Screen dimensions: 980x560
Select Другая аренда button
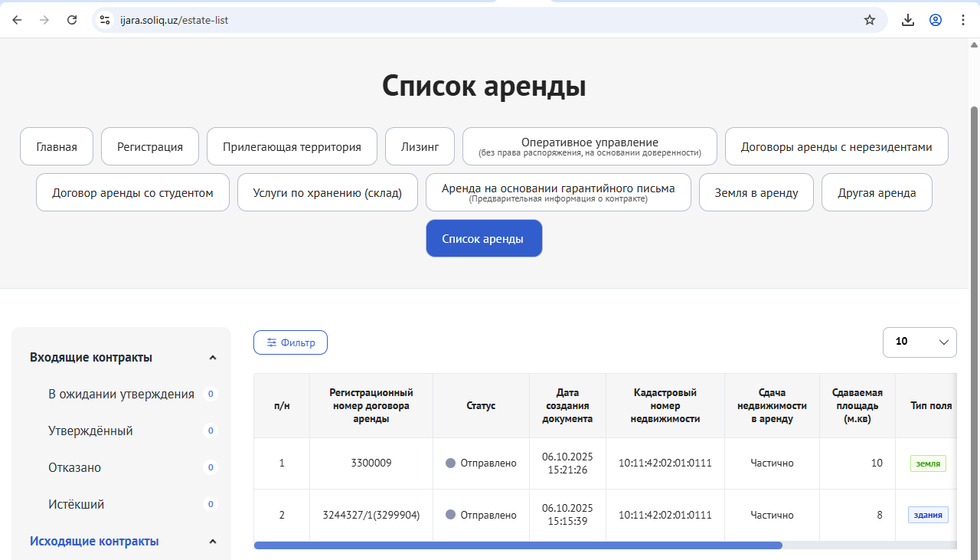point(877,192)
